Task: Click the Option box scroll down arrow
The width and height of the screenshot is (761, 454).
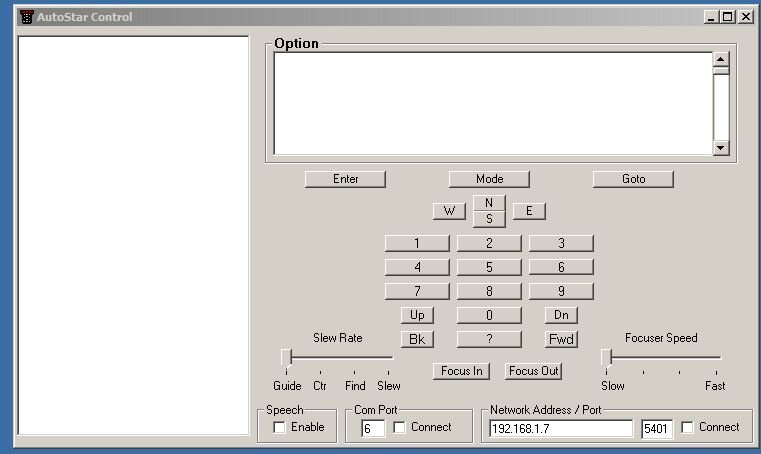Action: [720, 148]
